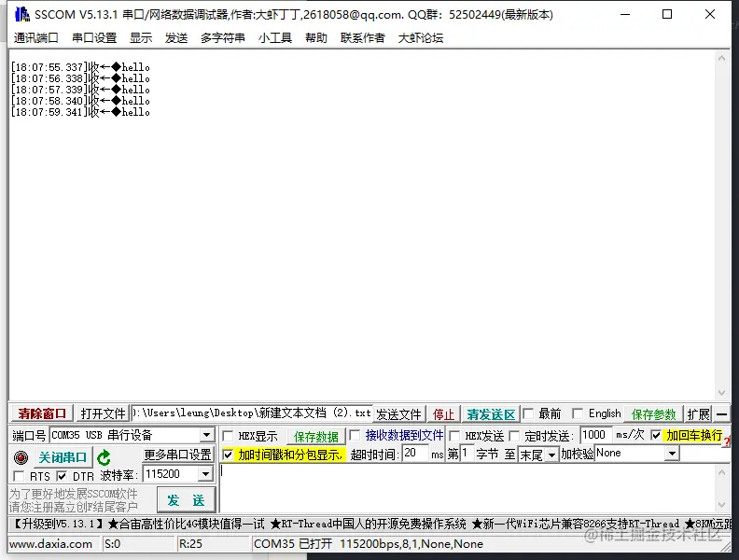The height and width of the screenshot is (560, 739).
Task: Open the 联系作者 menu
Action: coord(362,37)
